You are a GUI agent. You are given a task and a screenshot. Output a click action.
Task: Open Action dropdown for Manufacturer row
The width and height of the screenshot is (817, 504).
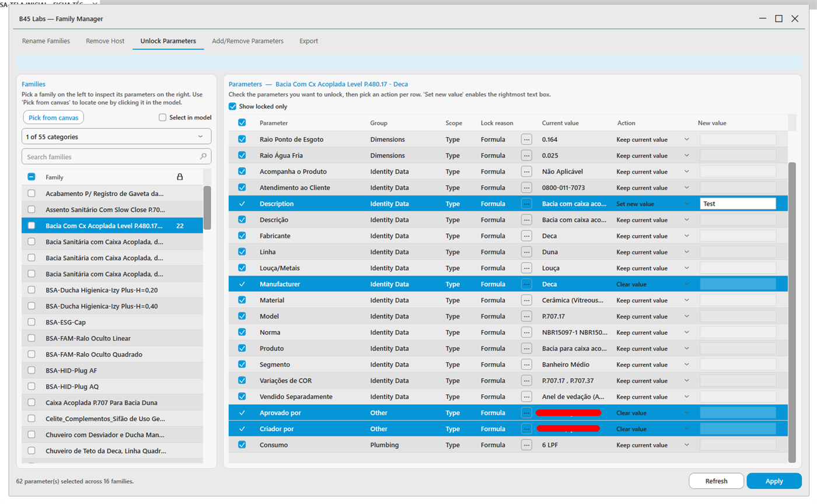pos(654,284)
